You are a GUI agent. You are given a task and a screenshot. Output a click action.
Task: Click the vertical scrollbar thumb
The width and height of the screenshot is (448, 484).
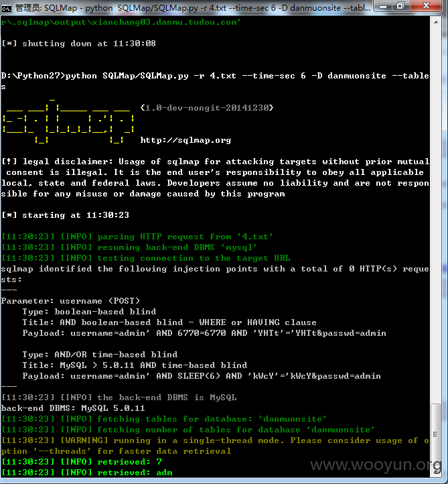(x=436, y=434)
